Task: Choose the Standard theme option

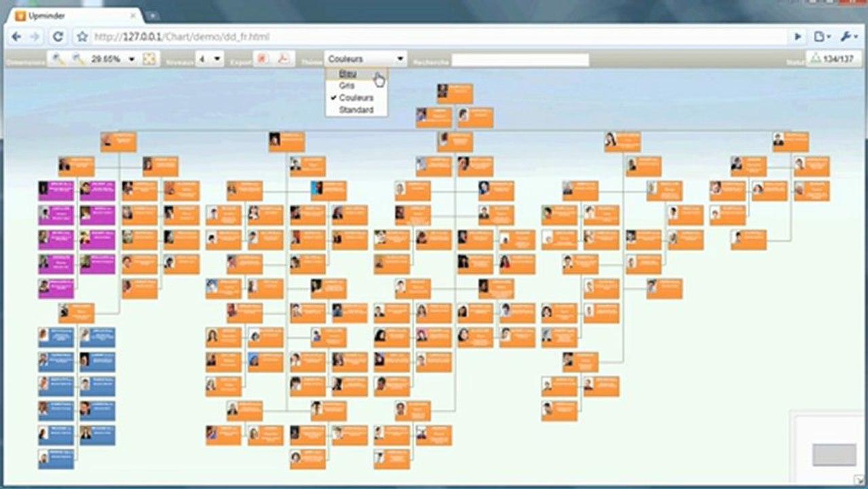Action: click(356, 110)
